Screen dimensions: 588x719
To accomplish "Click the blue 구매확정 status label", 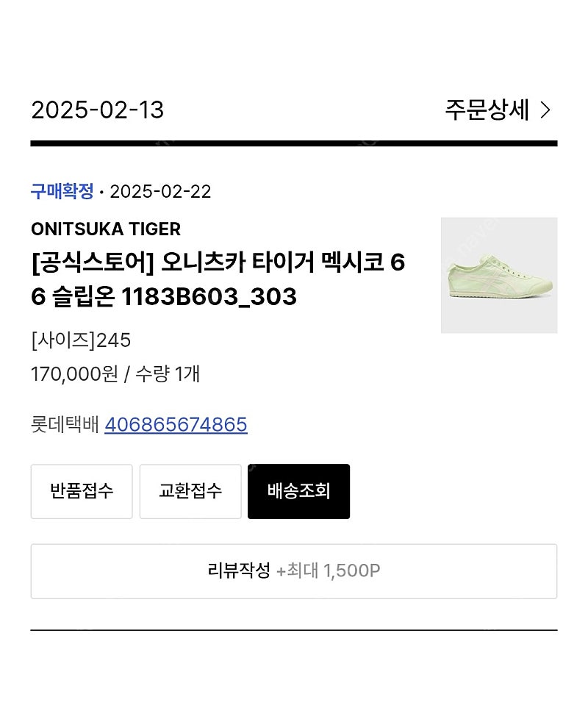I will (62, 190).
